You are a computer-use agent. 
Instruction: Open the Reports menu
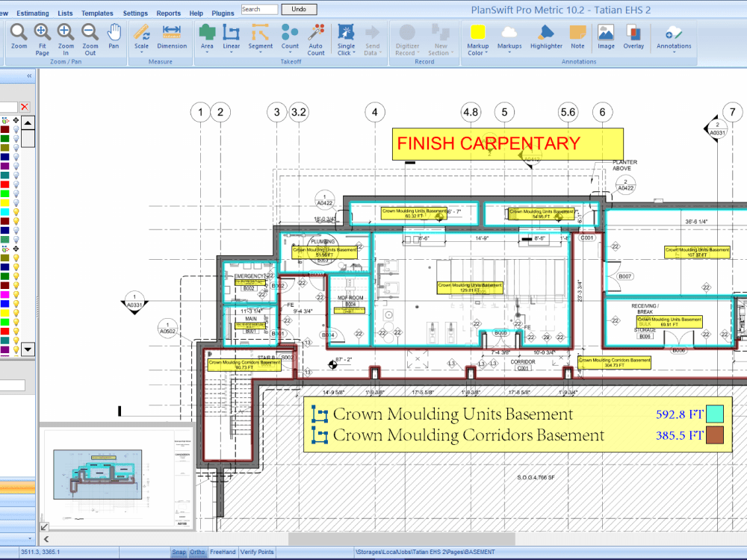click(169, 13)
